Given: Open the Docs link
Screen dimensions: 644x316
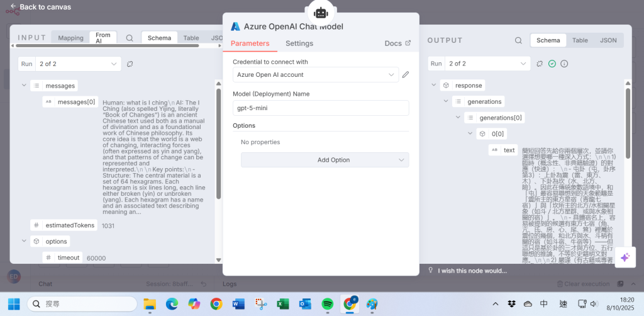Looking at the screenshot, I should [x=397, y=43].
